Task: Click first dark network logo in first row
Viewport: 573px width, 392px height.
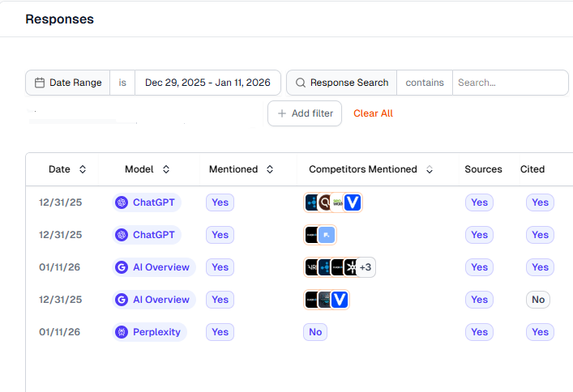Action: (312, 202)
